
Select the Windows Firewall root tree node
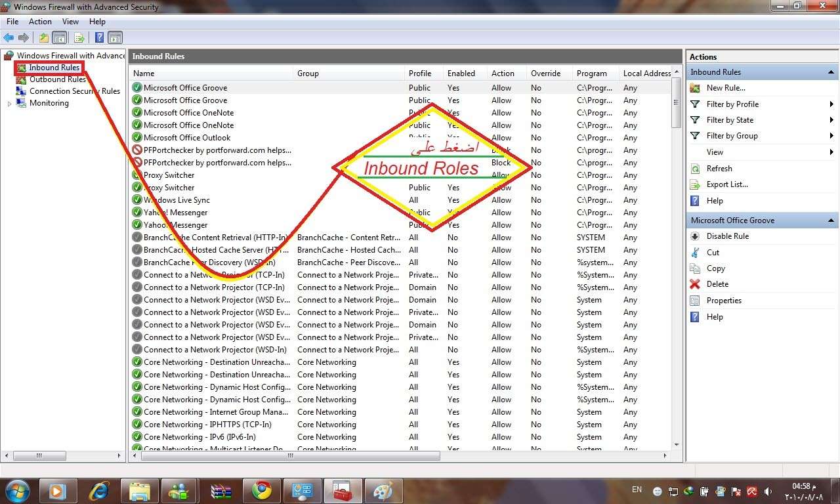[71, 56]
